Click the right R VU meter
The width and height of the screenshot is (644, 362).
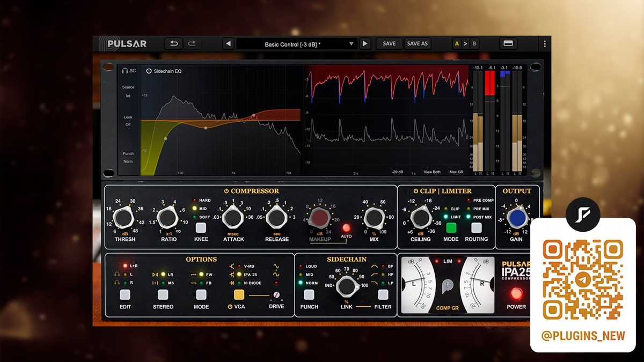[478, 284]
